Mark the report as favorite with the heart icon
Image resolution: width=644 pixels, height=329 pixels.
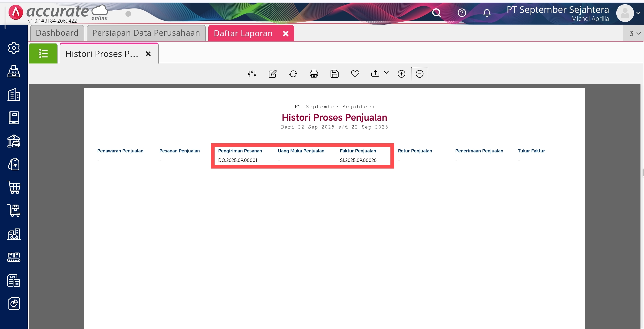[355, 74]
